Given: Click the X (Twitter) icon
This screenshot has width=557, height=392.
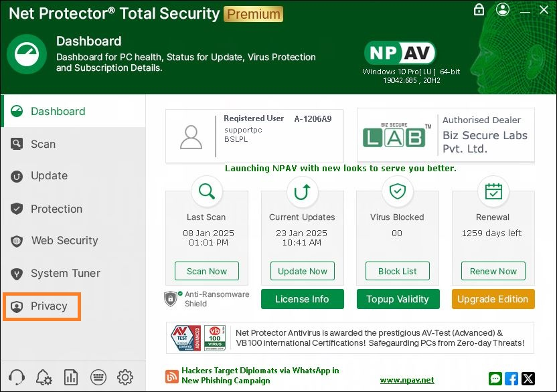Looking at the screenshot, I should click(x=528, y=379).
